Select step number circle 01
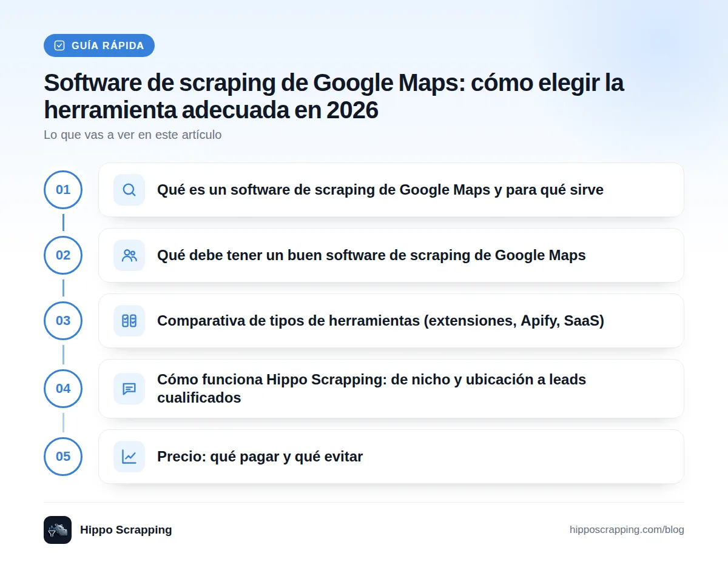 pyautogui.click(x=63, y=190)
